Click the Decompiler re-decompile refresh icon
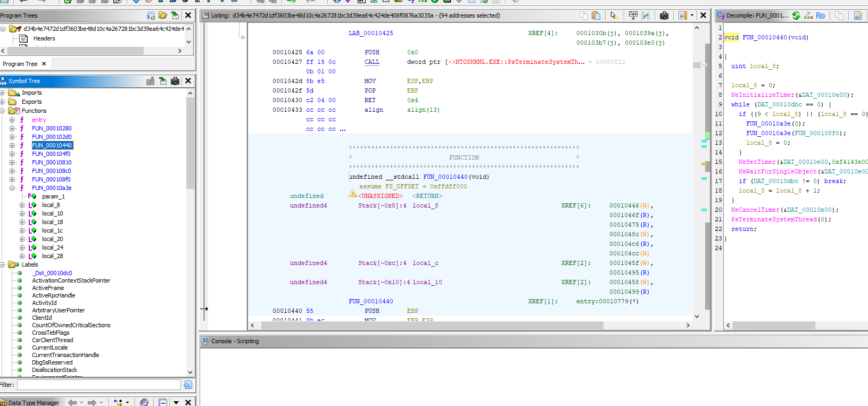Image resolution: width=868 pixels, height=406 pixels. coord(796,15)
